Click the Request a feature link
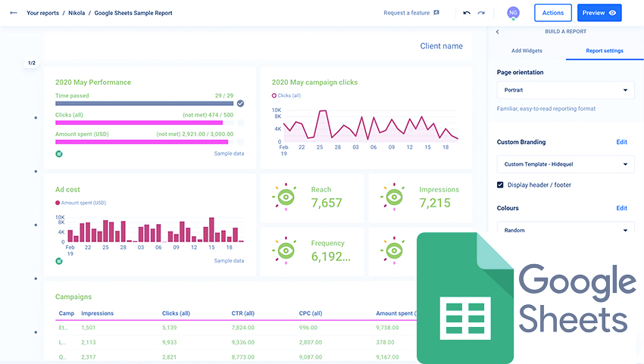 411,13
